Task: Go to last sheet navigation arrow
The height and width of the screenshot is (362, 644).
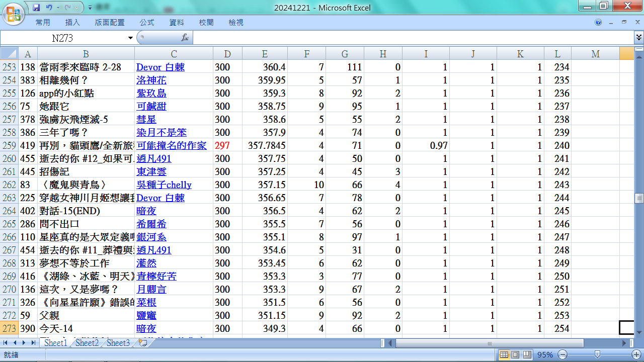Action: (33, 342)
